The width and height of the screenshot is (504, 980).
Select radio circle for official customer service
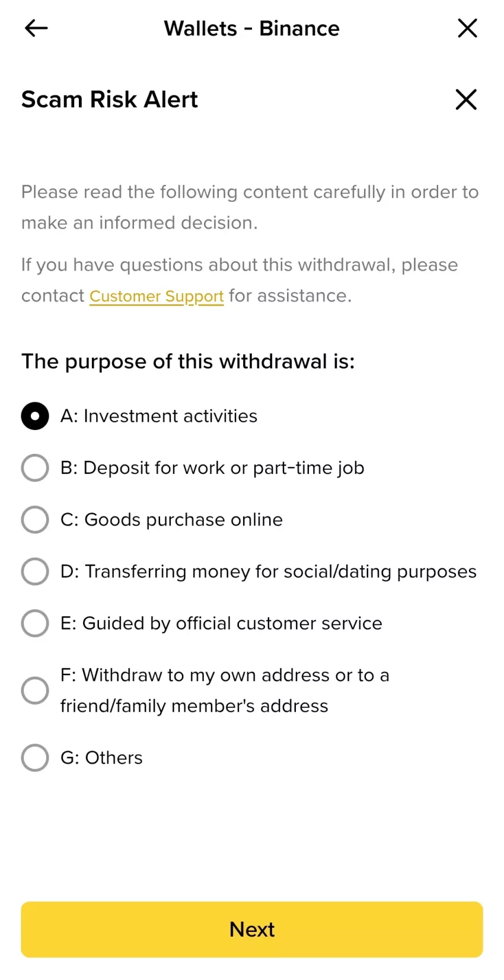(x=35, y=623)
